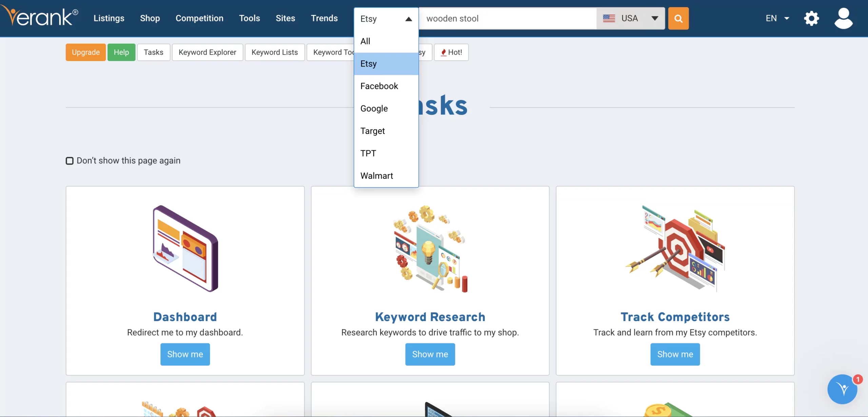Click the orange search magnifier button
The height and width of the screenshot is (417, 868).
point(678,18)
